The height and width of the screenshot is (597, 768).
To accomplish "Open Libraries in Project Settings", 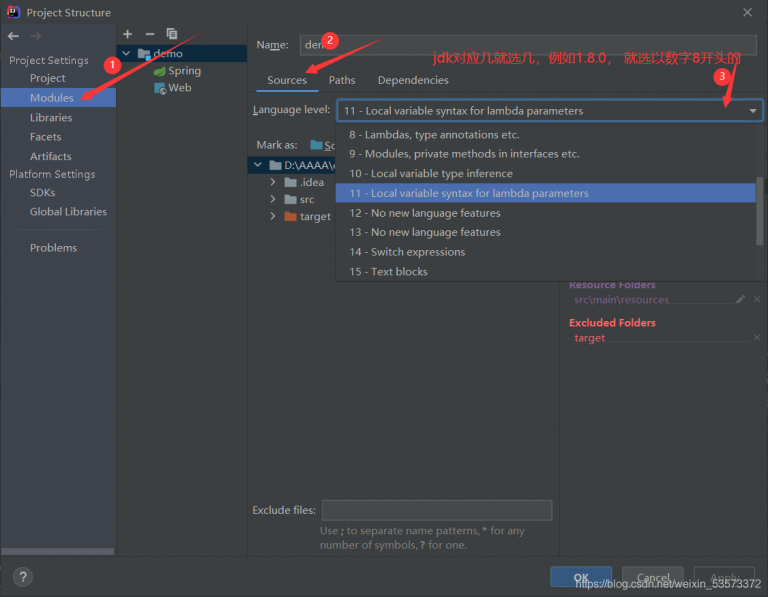I will (x=50, y=117).
